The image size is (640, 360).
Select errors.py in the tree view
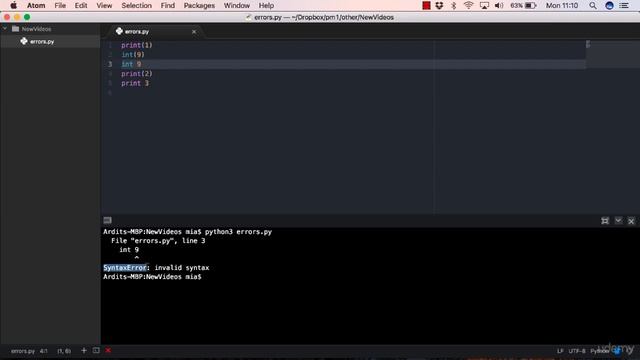[42, 41]
